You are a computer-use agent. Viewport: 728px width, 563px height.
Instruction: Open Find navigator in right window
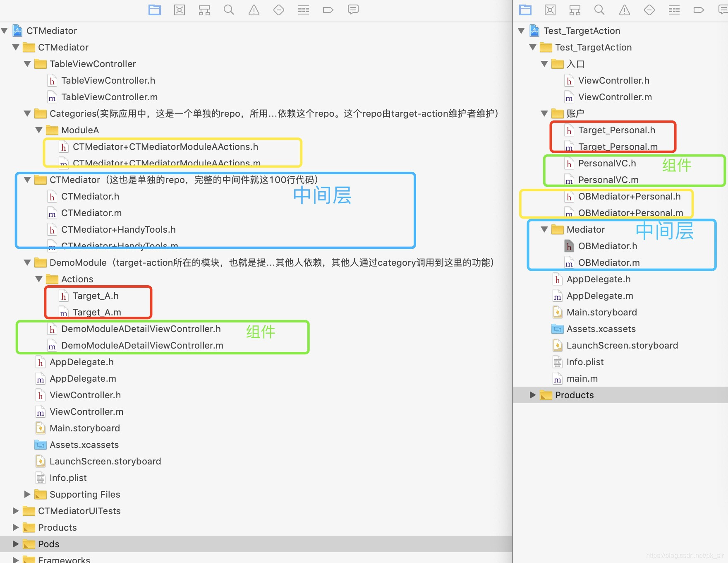pos(599,10)
